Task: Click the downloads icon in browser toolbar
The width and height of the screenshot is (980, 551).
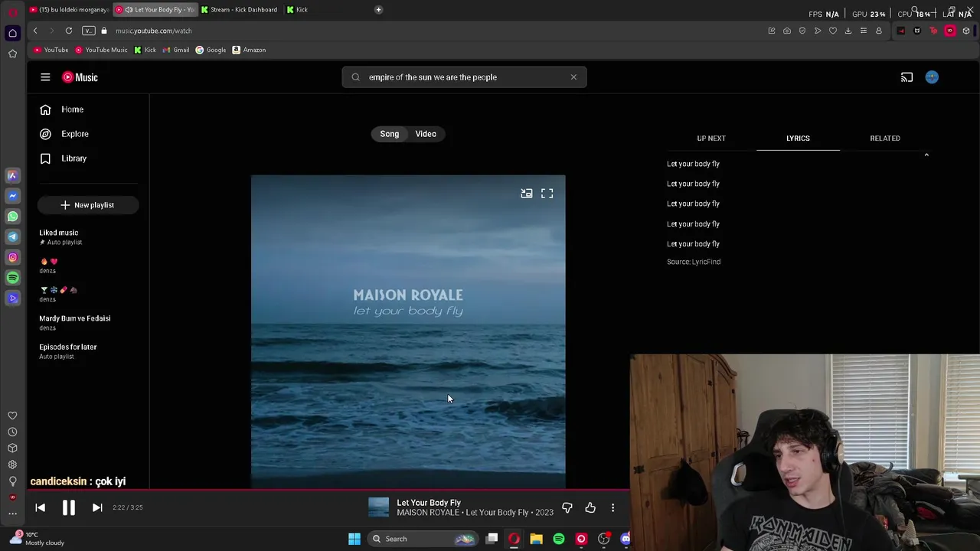Action: point(848,31)
